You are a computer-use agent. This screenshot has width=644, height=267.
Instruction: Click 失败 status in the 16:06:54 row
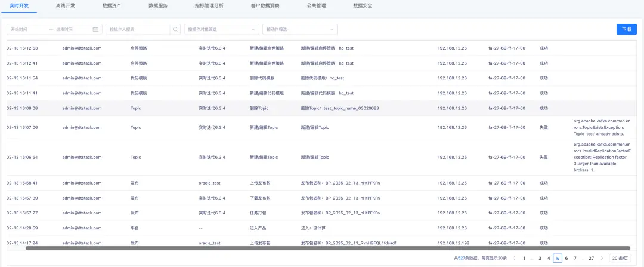point(543,157)
